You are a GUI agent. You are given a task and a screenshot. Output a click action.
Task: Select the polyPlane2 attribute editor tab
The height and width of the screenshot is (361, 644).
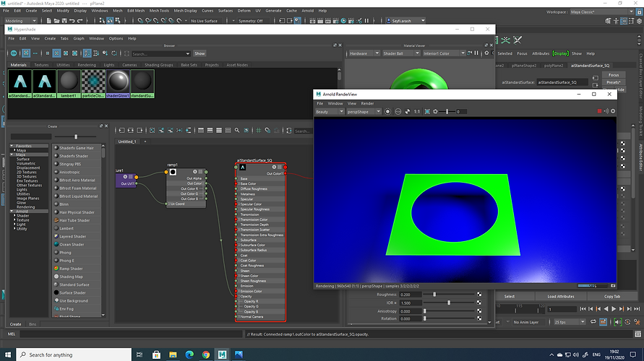pos(553,65)
